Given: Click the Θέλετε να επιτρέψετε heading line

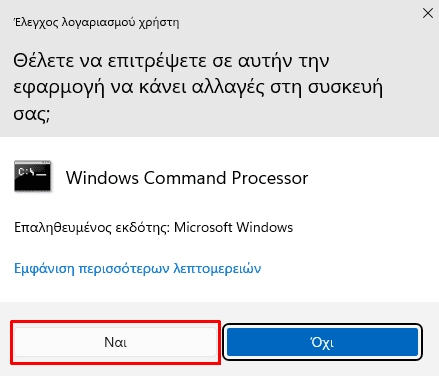Looking at the screenshot, I should coord(171,61).
